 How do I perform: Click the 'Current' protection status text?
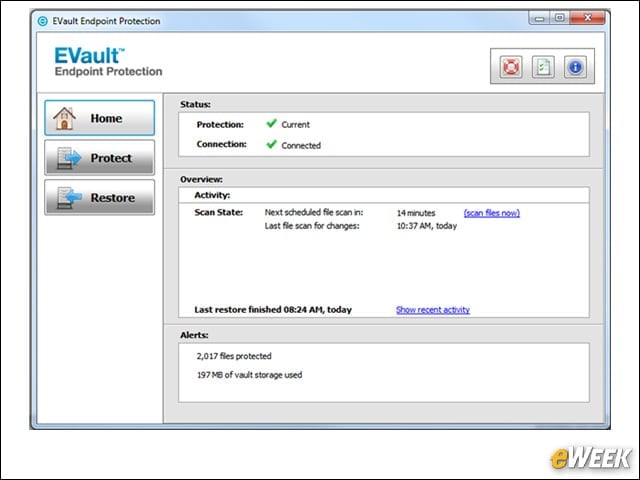(296, 124)
